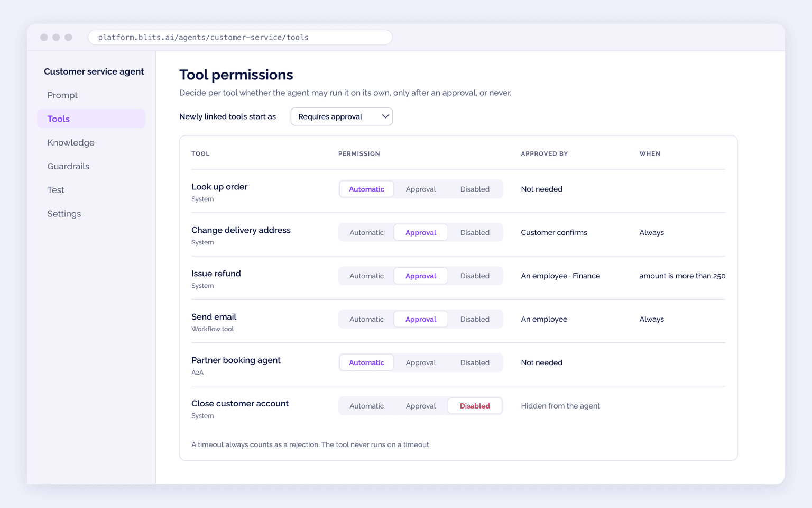
Task: Set Look up order to Disabled
Action: click(x=475, y=189)
